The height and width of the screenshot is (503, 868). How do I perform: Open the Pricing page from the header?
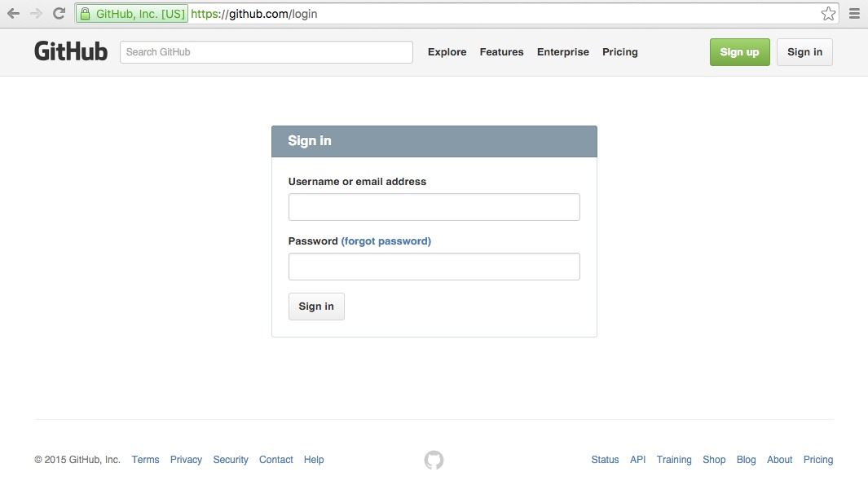[620, 51]
